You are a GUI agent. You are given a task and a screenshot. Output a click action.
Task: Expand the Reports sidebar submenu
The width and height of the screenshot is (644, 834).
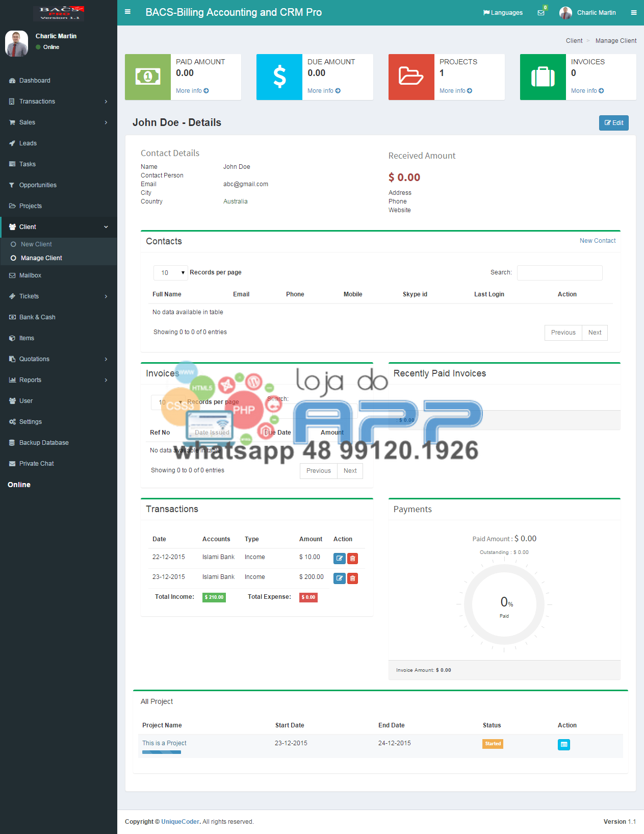(58, 380)
